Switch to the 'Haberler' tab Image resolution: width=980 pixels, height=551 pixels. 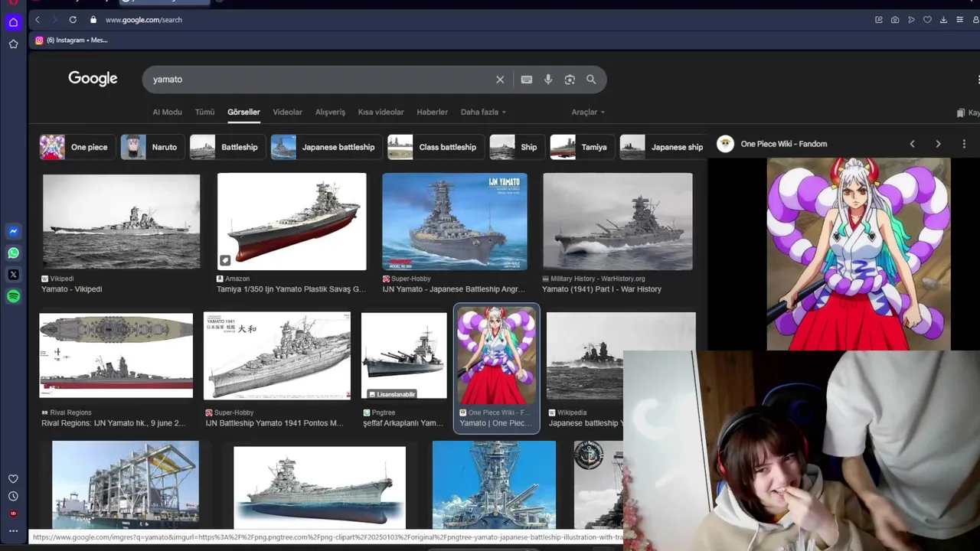(432, 112)
